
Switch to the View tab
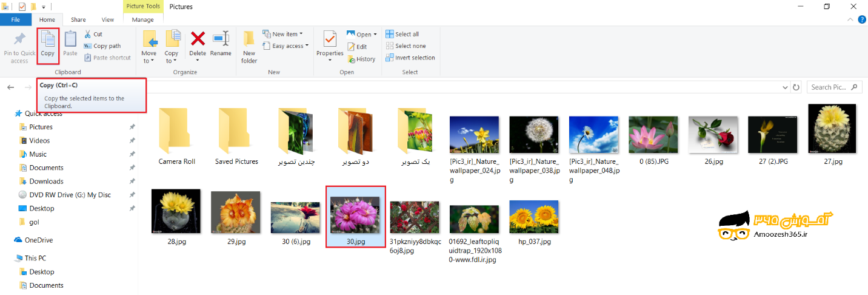tap(108, 19)
